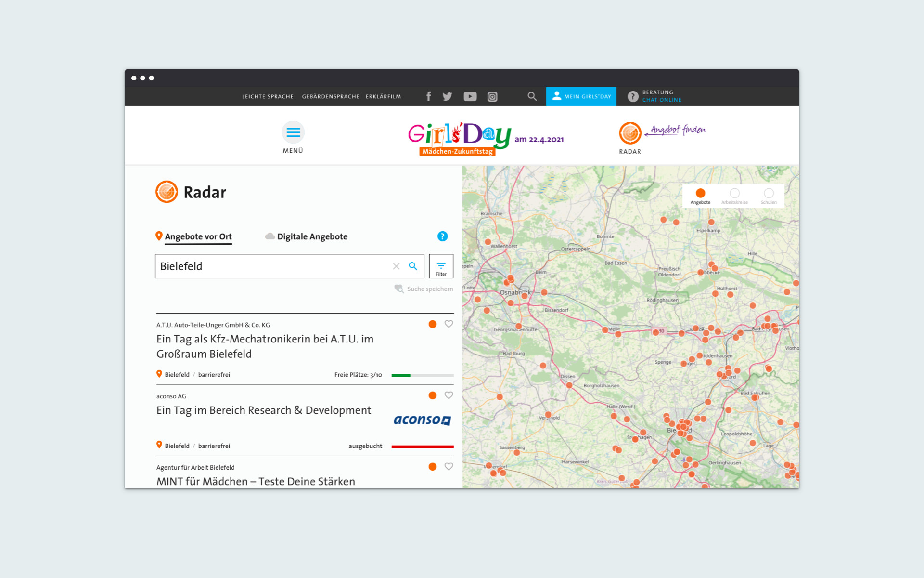Click map marker near Bramsche
The width and height of the screenshot is (924, 578).
pyautogui.click(x=488, y=242)
